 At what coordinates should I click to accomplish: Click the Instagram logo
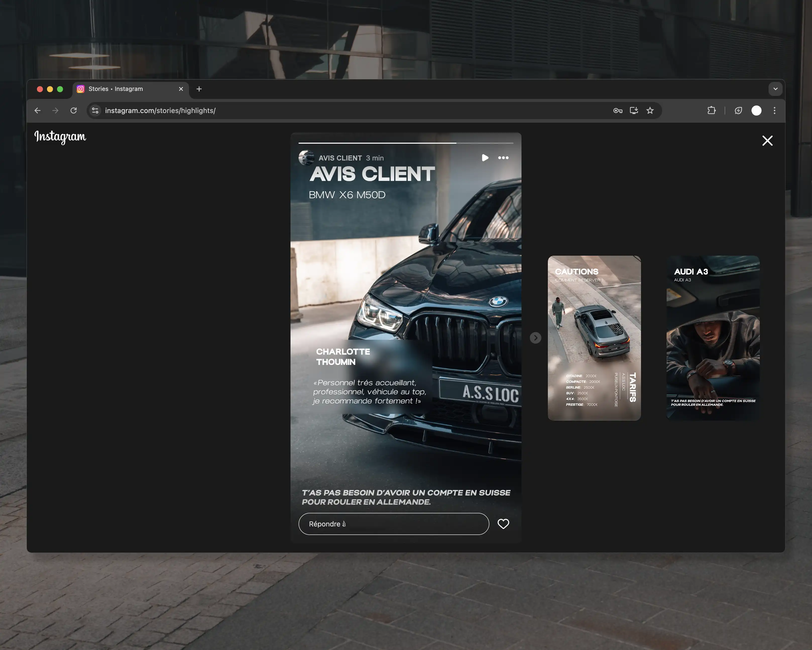coord(60,136)
